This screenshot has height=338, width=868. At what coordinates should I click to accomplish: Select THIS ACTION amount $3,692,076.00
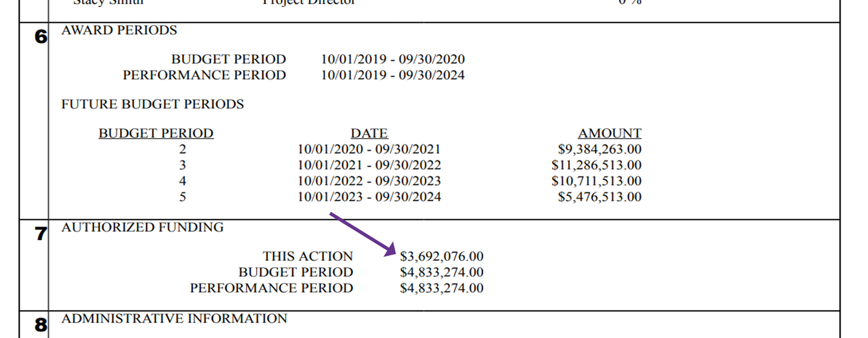(442, 257)
